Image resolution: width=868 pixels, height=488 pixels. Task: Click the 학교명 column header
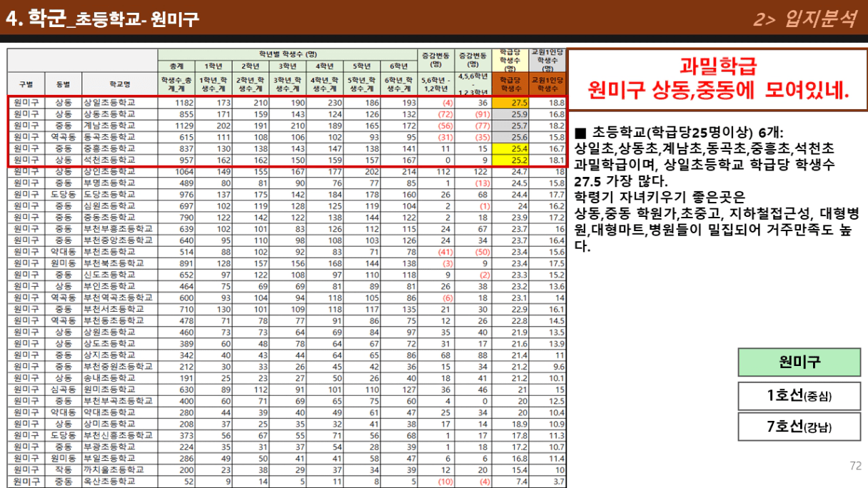pyautogui.click(x=118, y=84)
